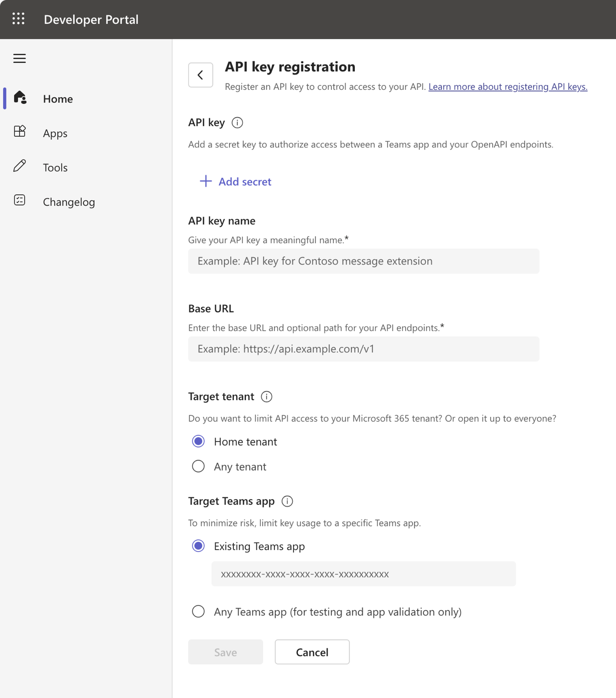Click the Home house icon
Image resolution: width=616 pixels, height=698 pixels.
[x=20, y=98]
